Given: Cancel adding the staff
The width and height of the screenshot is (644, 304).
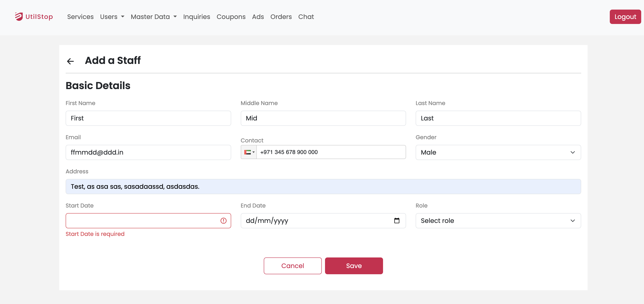Looking at the screenshot, I should pos(292,266).
